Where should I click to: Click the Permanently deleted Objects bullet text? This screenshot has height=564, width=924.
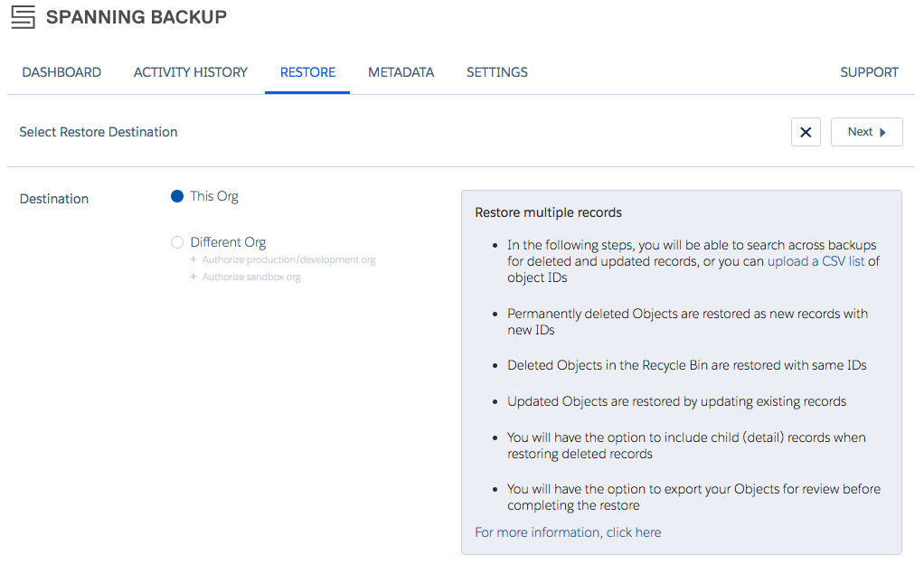[x=687, y=322]
